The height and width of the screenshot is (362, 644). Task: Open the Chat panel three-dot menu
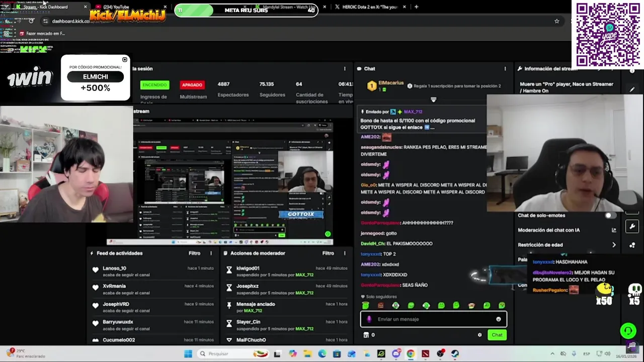505,68
